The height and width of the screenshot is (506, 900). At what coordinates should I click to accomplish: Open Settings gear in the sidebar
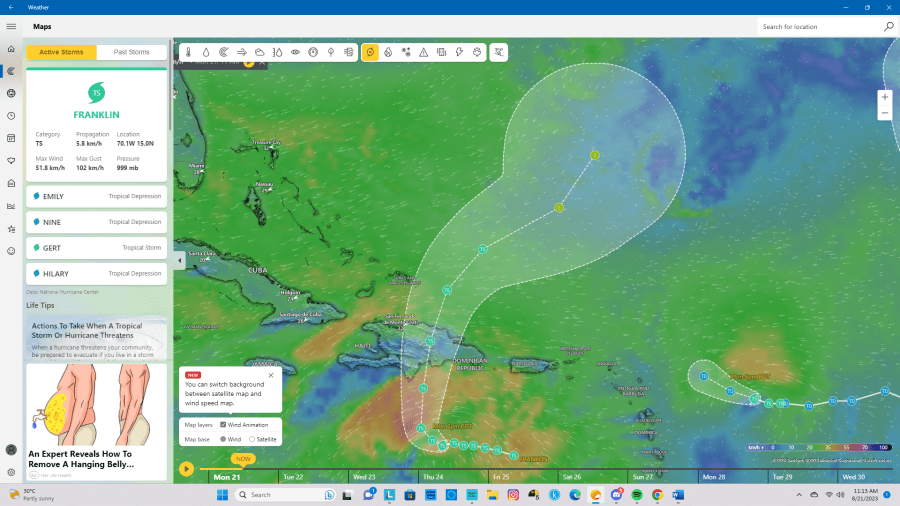pyautogui.click(x=11, y=472)
